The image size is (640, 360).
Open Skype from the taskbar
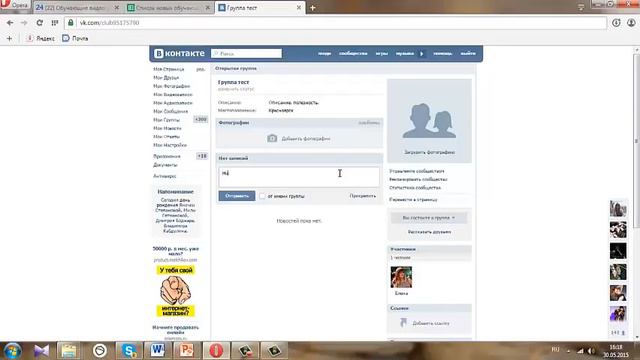click(129, 351)
